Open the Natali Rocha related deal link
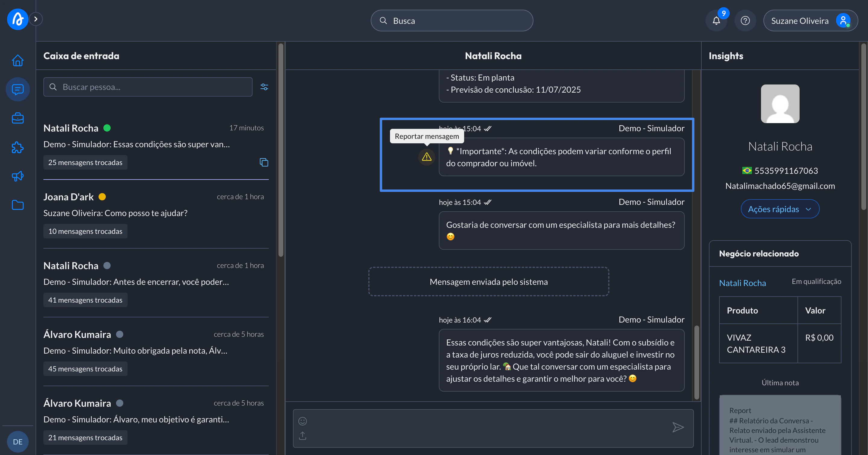This screenshot has width=868, height=455. [x=742, y=283]
